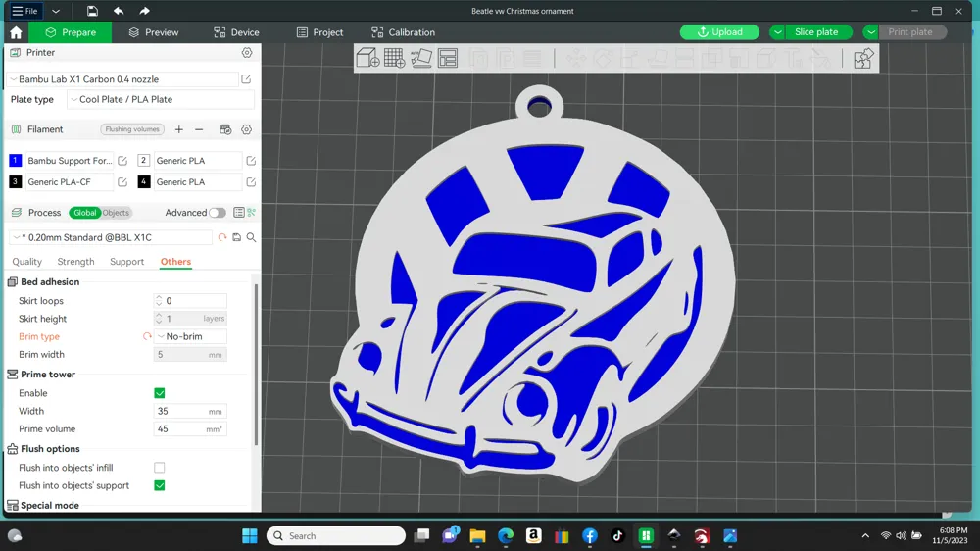
Task: Open Slice plate dropdown arrow
Action: pos(777,32)
